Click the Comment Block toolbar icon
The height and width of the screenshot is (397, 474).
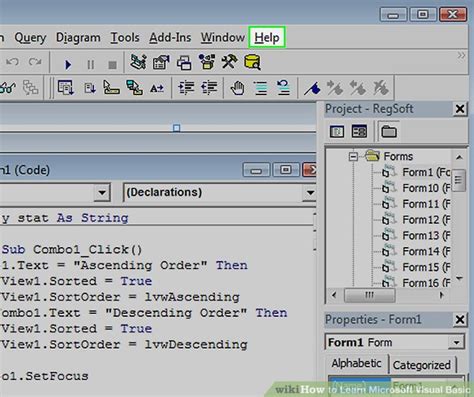(x=260, y=88)
